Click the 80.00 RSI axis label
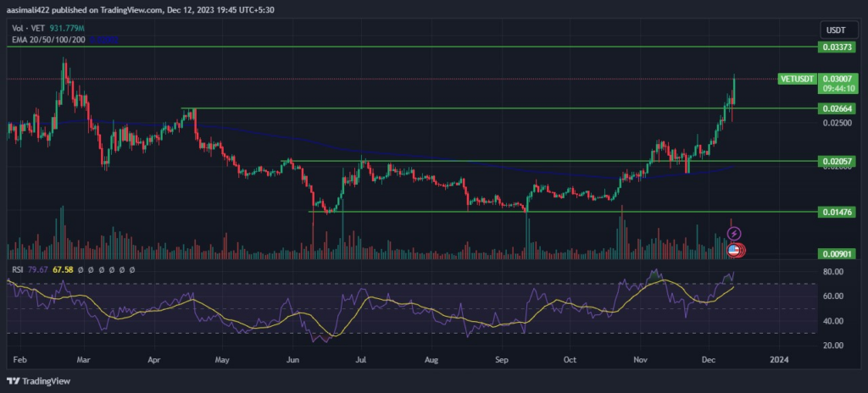 pos(832,272)
